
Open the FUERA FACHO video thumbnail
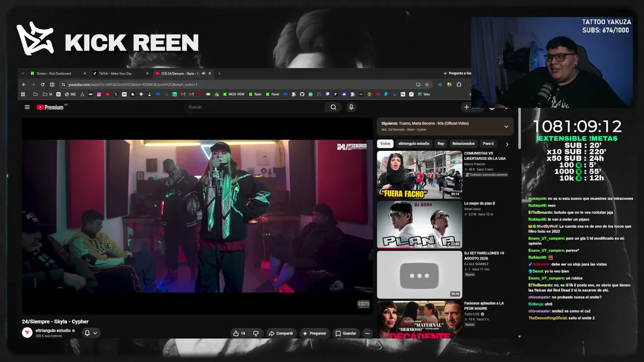[420, 174]
